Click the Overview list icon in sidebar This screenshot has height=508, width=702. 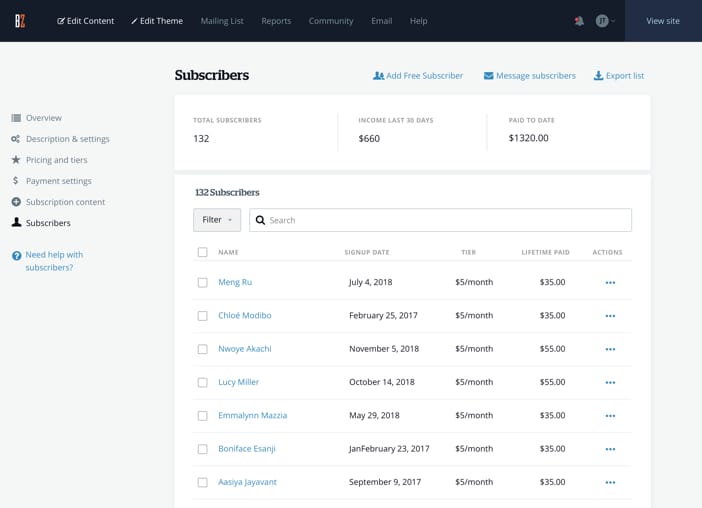click(x=16, y=118)
